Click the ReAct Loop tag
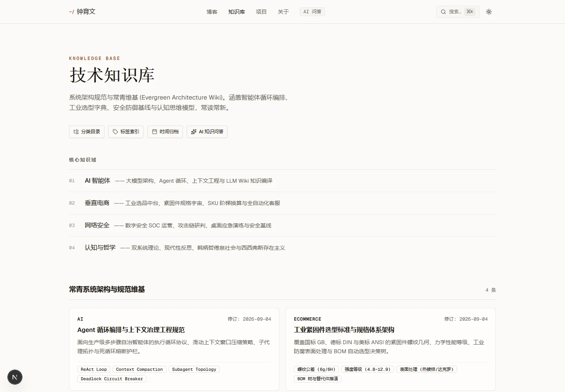Image resolution: width=565 pixels, height=392 pixels. [94, 369]
